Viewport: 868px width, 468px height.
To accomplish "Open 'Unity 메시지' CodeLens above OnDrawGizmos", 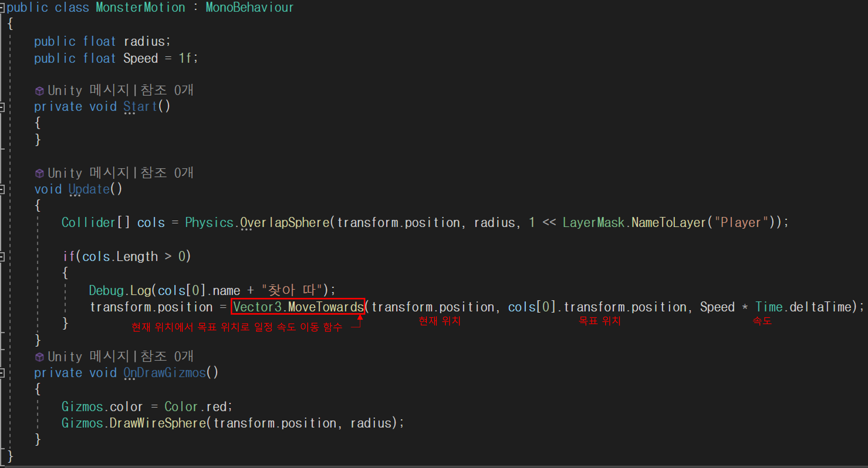I will coord(88,357).
